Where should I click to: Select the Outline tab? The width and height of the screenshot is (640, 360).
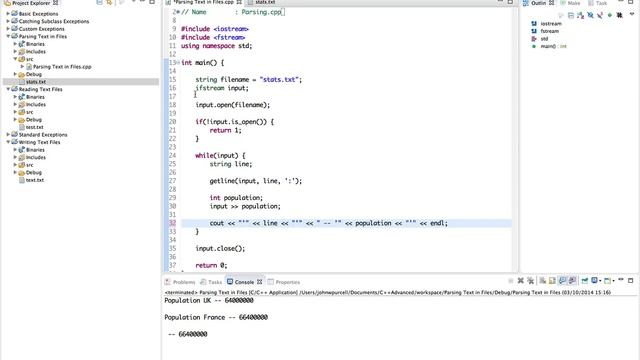coord(538,3)
